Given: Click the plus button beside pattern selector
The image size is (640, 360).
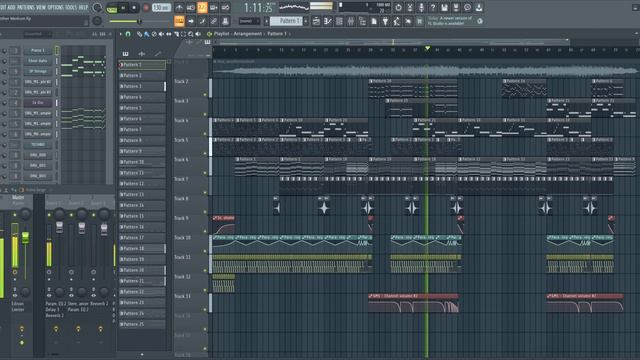Looking at the screenshot, I should point(307,21).
